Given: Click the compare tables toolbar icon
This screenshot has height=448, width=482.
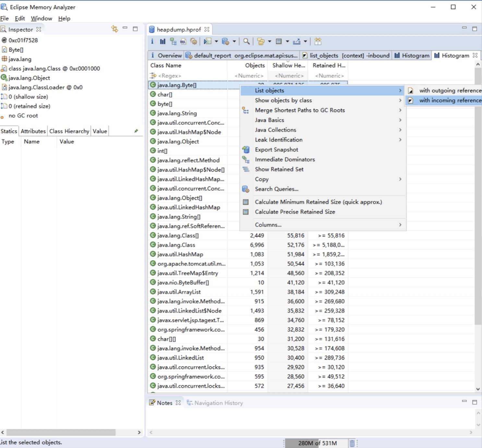Looking at the screenshot, I should point(318,42).
